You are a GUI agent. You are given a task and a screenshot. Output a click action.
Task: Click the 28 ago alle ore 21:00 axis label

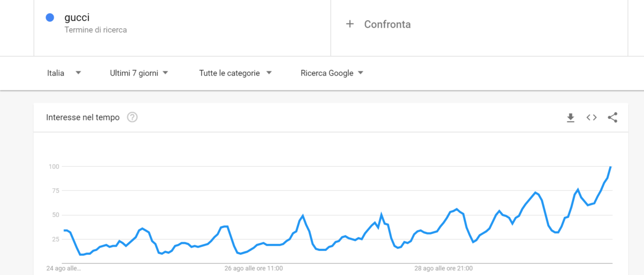(x=443, y=268)
